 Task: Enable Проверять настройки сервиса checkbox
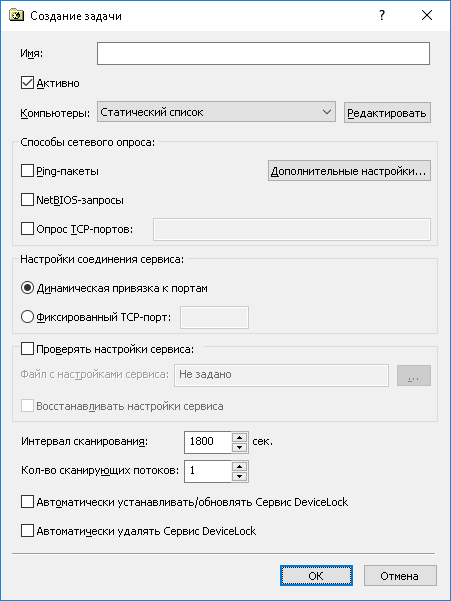[27, 349]
